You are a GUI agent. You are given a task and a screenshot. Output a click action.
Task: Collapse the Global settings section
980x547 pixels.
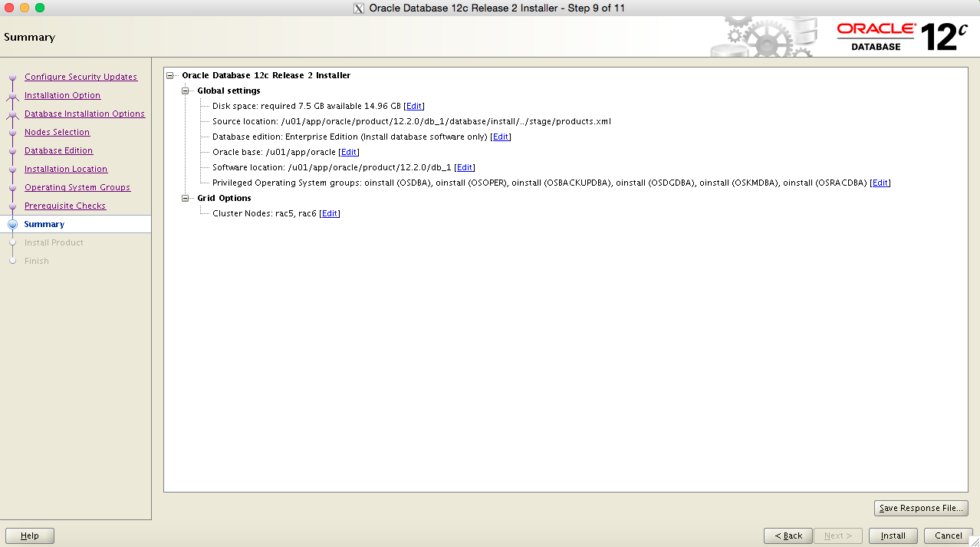click(x=185, y=91)
